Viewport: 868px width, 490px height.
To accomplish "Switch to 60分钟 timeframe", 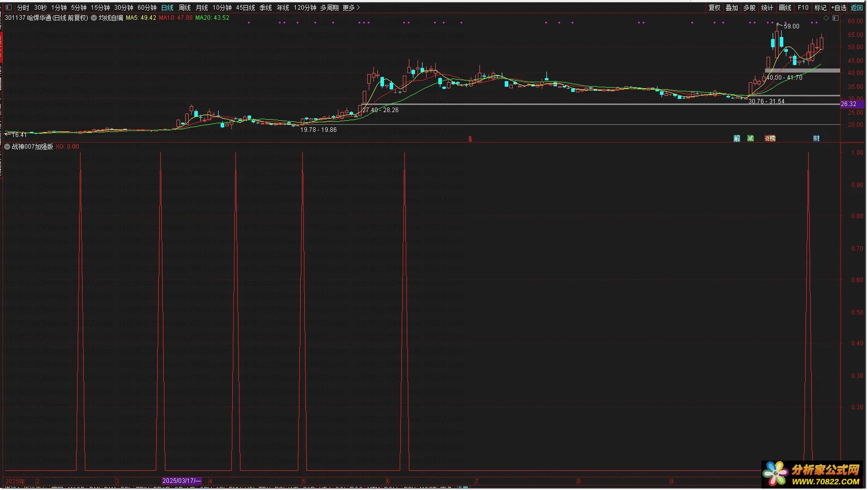I will point(147,8).
